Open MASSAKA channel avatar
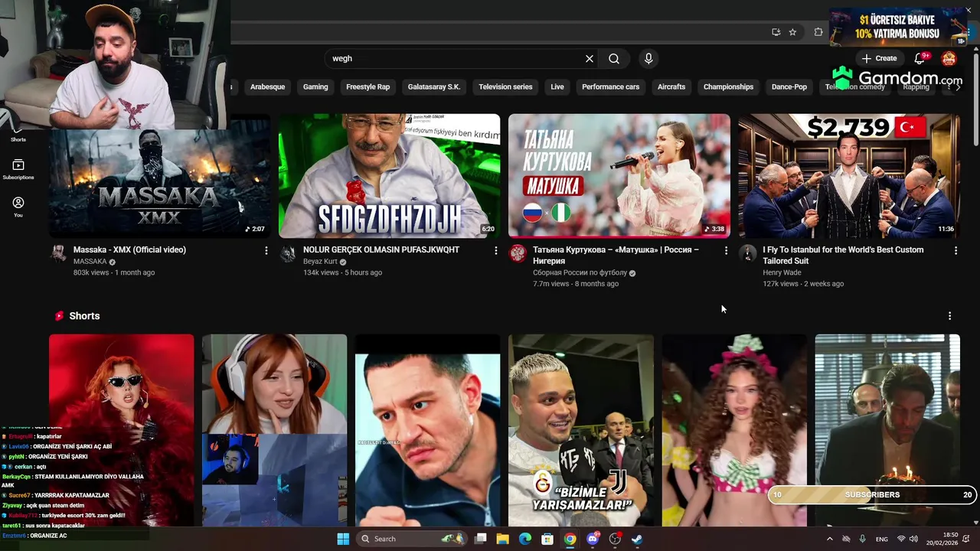Viewport: 980px width, 551px height. coord(58,254)
